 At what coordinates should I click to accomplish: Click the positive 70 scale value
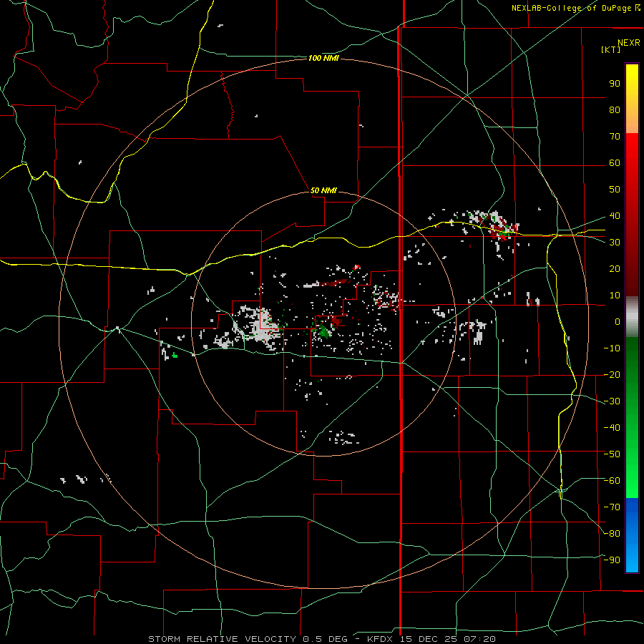click(615, 137)
